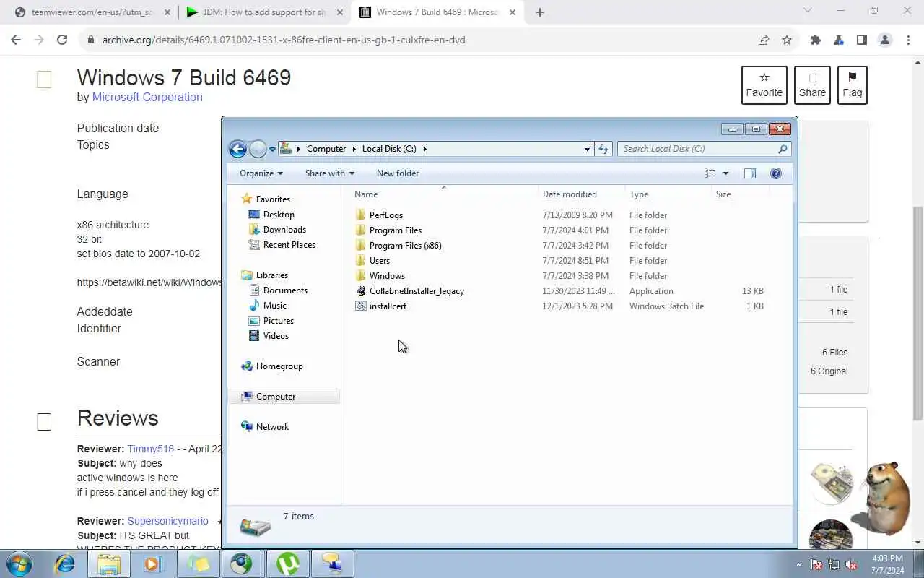Click the browser Back arrow
Image resolution: width=924 pixels, height=578 pixels.
coord(16,40)
